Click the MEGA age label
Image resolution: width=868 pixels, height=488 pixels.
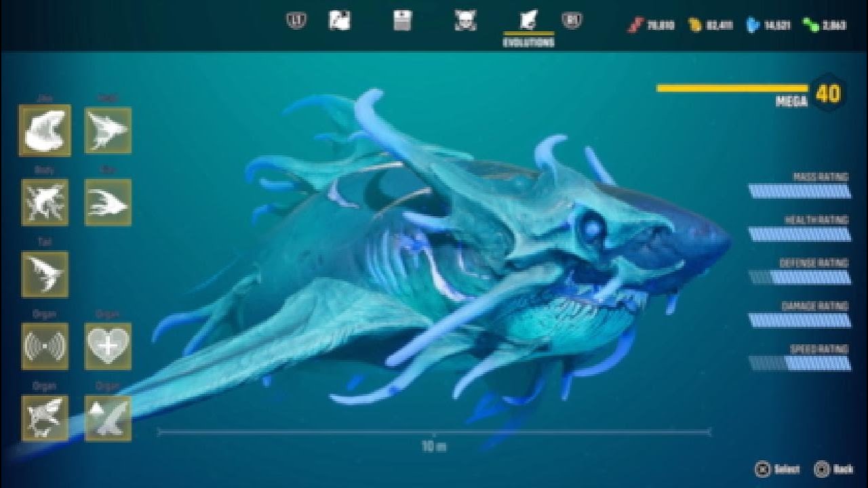coord(791,102)
